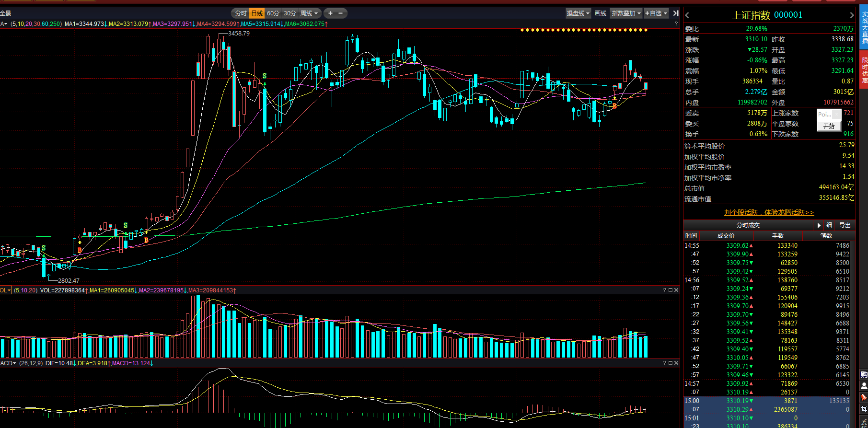
Task: Click the 流通市值 value 355146.85亿
Action: (836, 198)
